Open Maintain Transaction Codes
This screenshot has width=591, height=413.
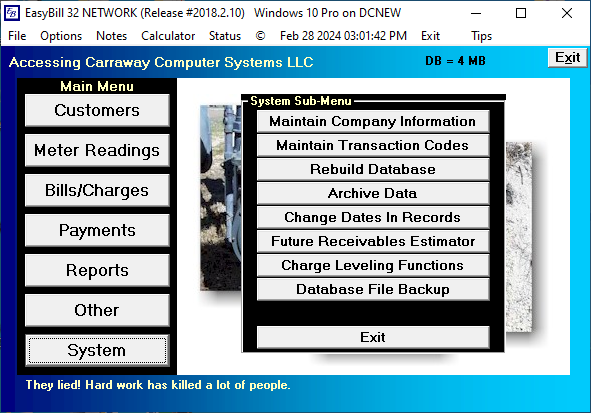[x=373, y=145]
